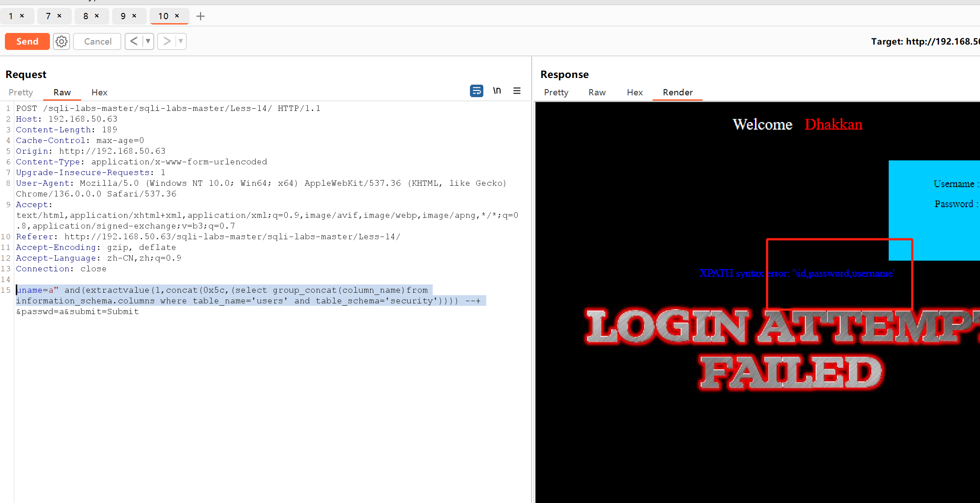The image size is (980, 503).
Task: Switch Response to the Raw tab
Action: 597,92
